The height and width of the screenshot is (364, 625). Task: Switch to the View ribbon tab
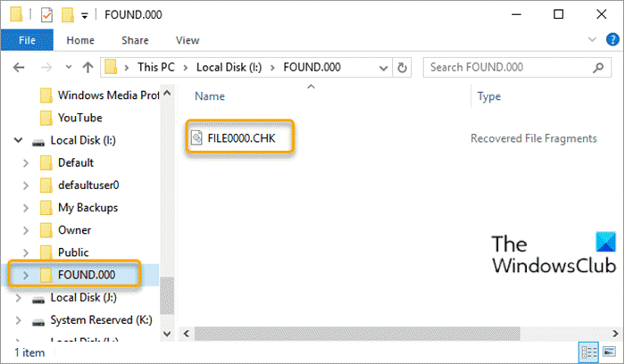point(187,40)
